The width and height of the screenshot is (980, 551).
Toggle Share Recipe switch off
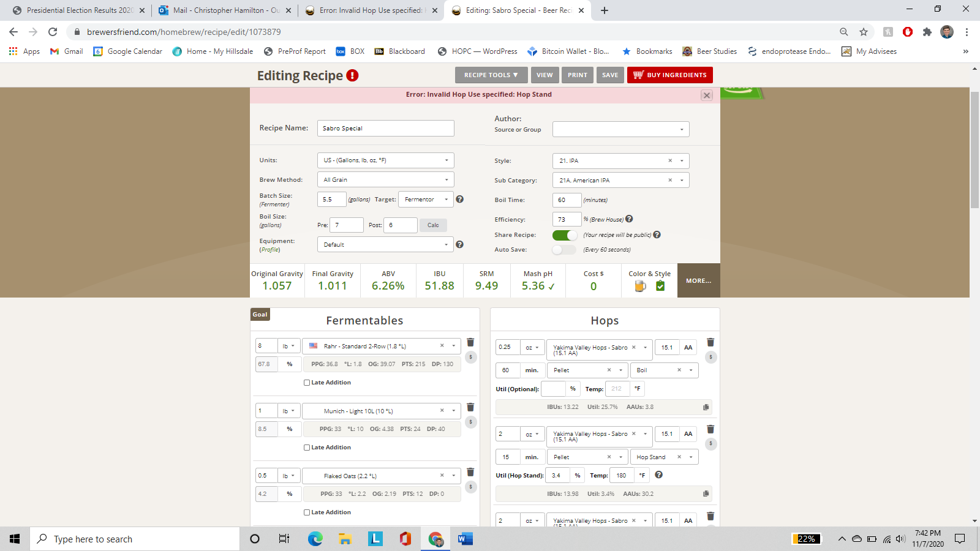565,235
